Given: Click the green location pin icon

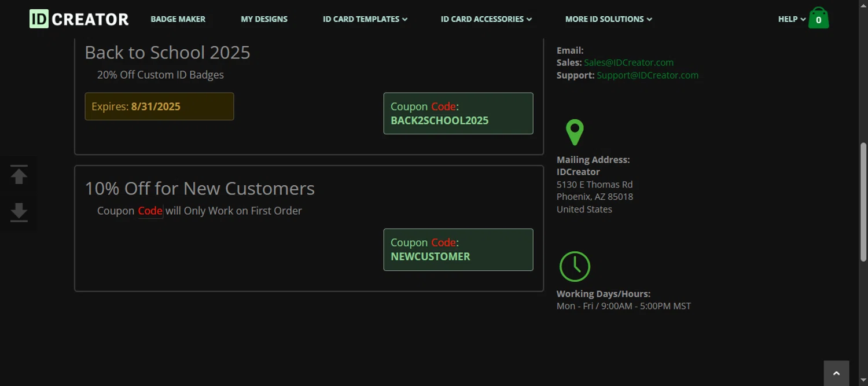Looking at the screenshot, I should (575, 133).
